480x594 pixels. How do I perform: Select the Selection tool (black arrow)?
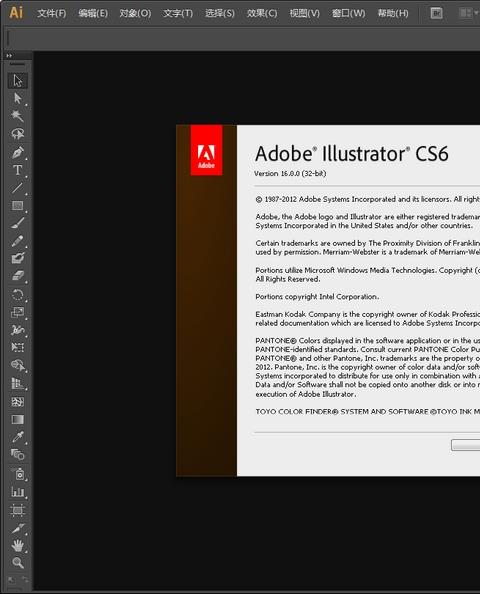tap(17, 80)
